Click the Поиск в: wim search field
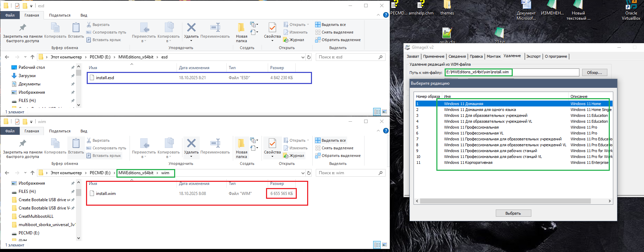The width and height of the screenshot is (644, 252). pos(347,173)
